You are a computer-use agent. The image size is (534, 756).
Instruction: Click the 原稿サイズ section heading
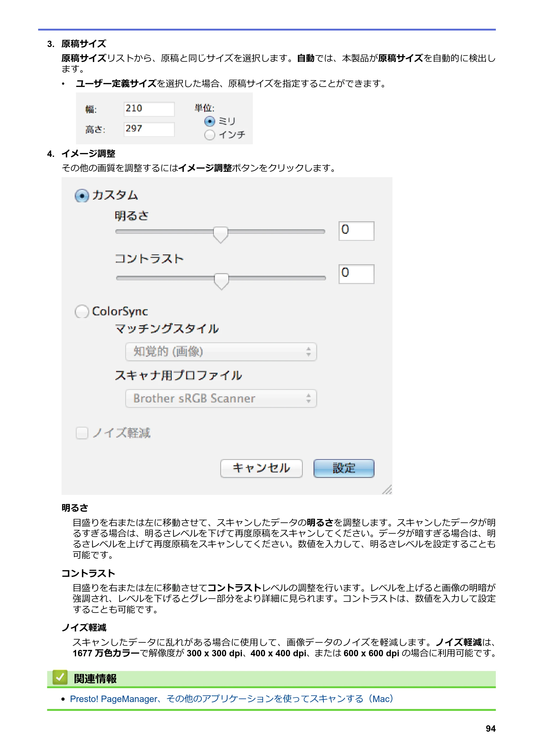pos(84,44)
